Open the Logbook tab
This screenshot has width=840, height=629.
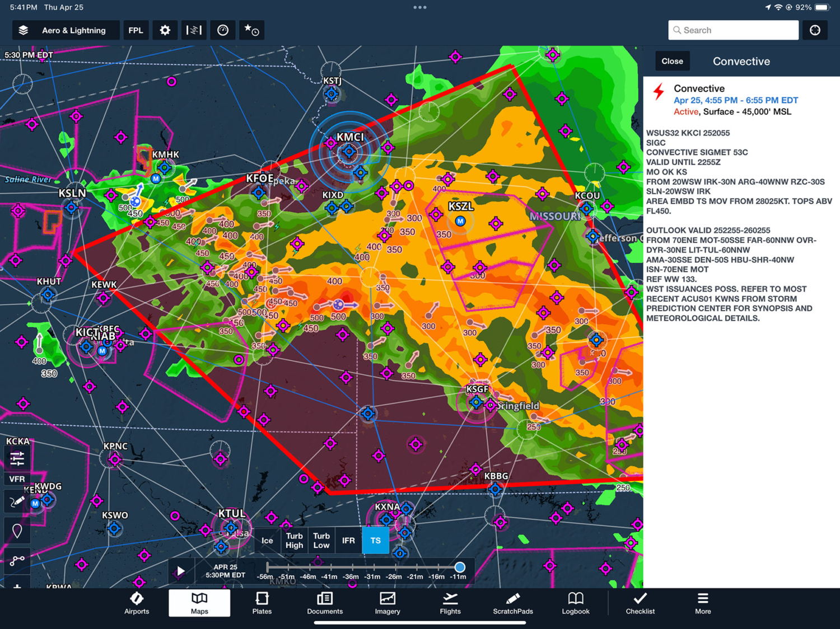575,603
